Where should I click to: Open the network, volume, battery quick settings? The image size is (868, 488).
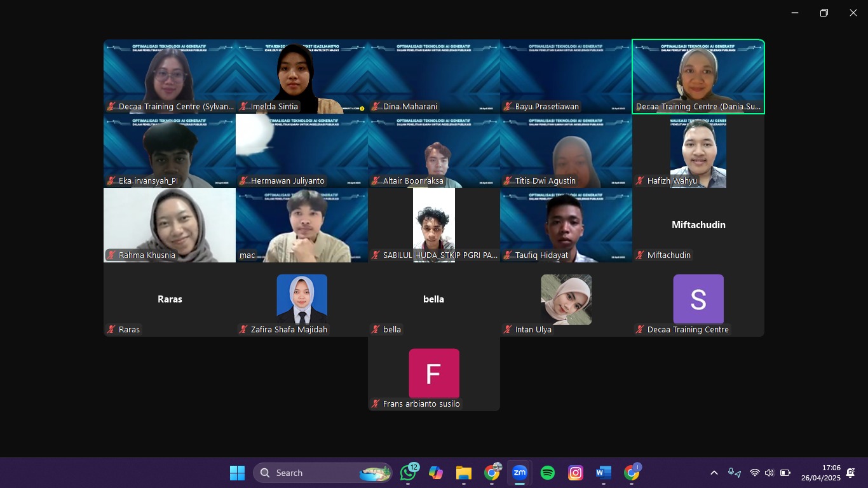tap(769, 473)
